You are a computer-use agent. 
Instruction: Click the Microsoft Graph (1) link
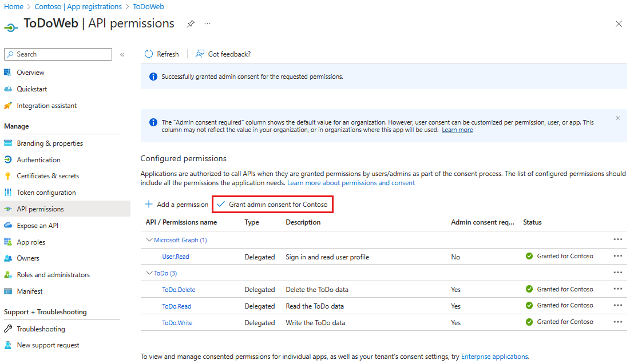click(x=180, y=240)
